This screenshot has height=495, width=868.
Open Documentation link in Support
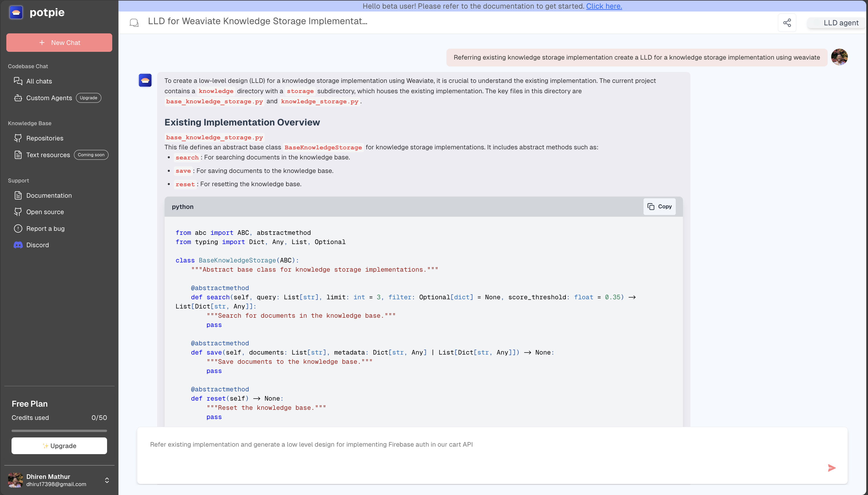click(x=49, y=195)
